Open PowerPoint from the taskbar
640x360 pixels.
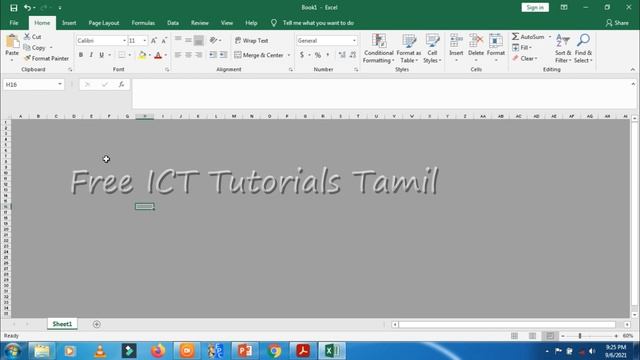[245, 351]
